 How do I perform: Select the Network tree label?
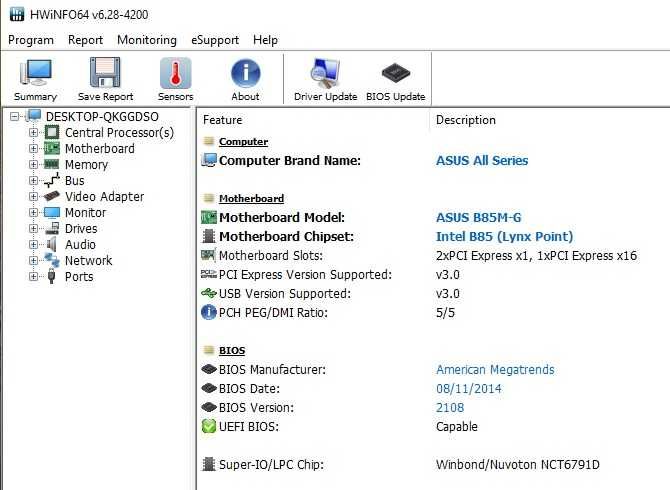[88, 261]
